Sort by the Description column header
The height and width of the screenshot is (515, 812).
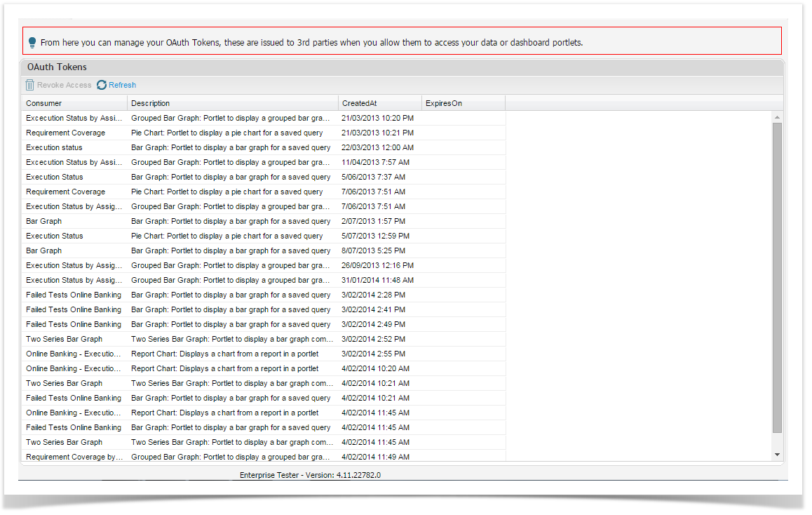click(x=150, y=103)
